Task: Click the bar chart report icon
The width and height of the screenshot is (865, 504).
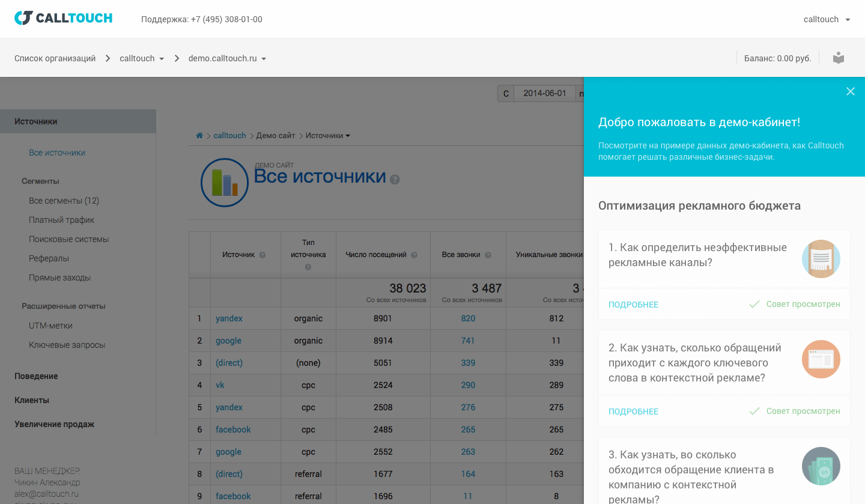Action: coord(224,182)
